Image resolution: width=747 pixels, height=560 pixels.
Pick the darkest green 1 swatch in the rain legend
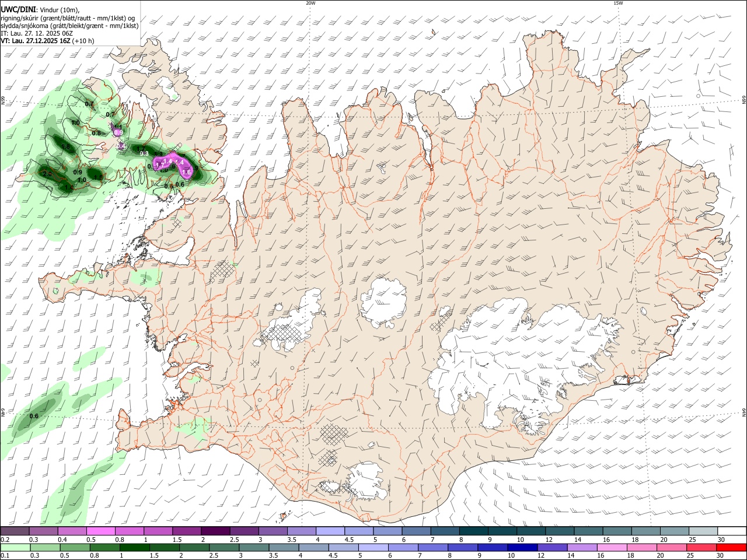pos(134,547)
